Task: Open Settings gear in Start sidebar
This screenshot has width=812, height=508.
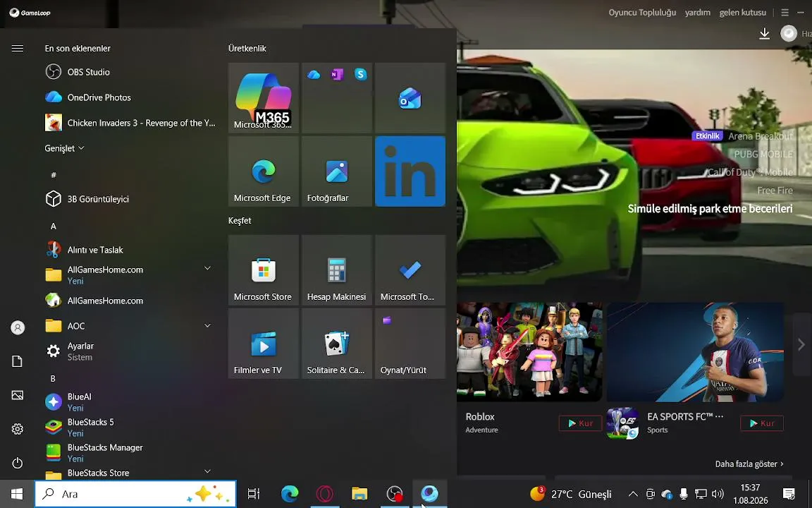Action: coord(17,429)
